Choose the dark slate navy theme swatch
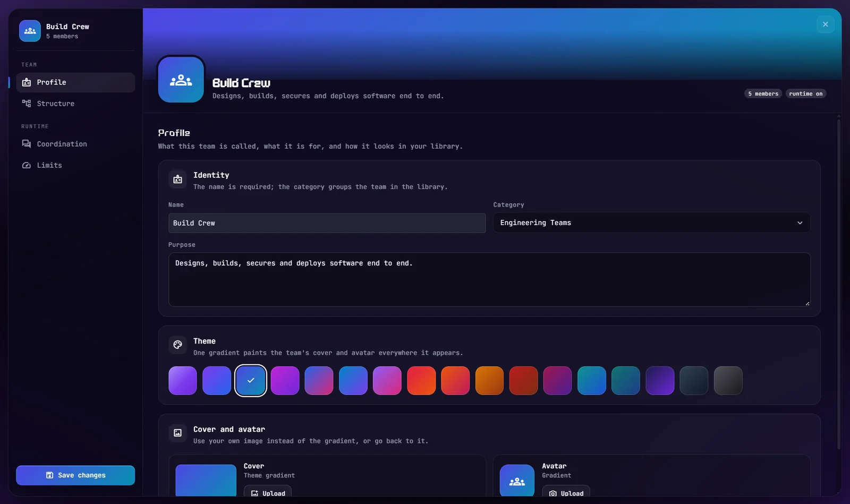Image resolution: width=850 pixels, height=504 pixels. click(694, 380)
